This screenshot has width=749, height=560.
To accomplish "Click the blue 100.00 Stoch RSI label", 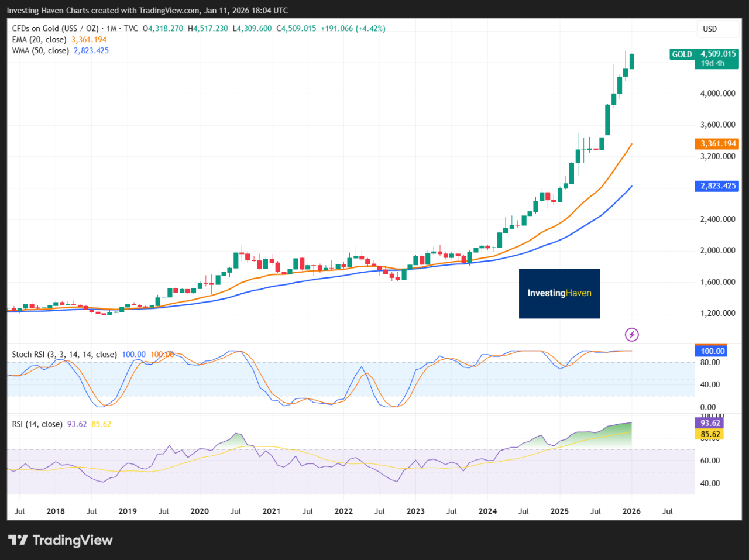I will [712, 351].
